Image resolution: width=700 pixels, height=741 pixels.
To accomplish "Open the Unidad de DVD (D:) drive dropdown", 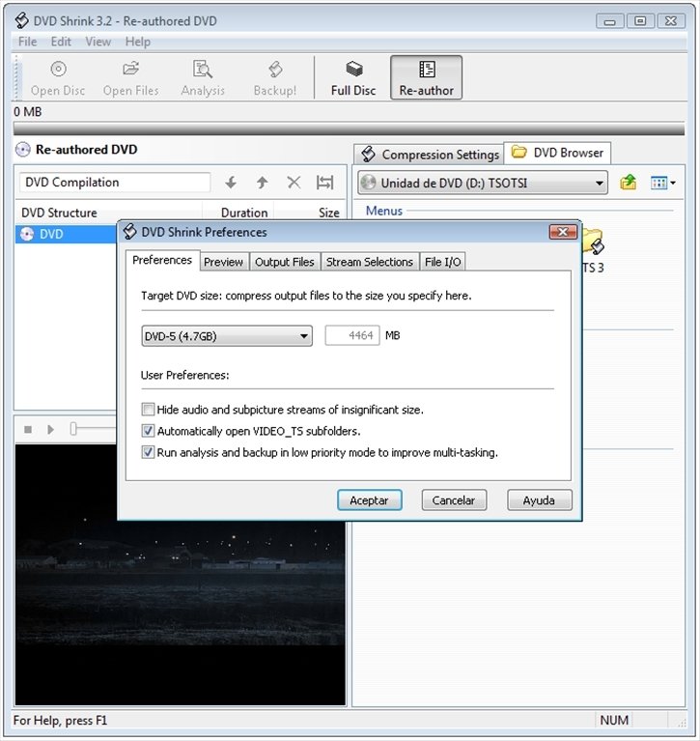I will (x=482, y=183).
